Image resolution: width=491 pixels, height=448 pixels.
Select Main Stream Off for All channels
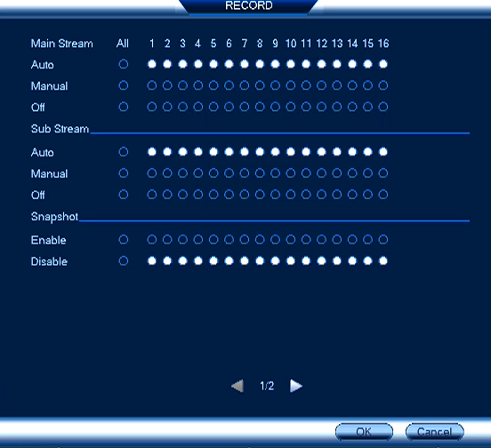[124, 107]
